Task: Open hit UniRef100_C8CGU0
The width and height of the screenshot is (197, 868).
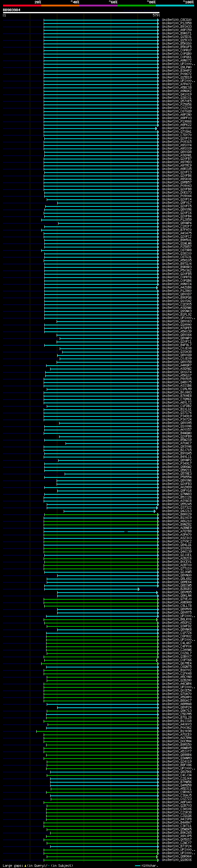Action: pos(176,20)
